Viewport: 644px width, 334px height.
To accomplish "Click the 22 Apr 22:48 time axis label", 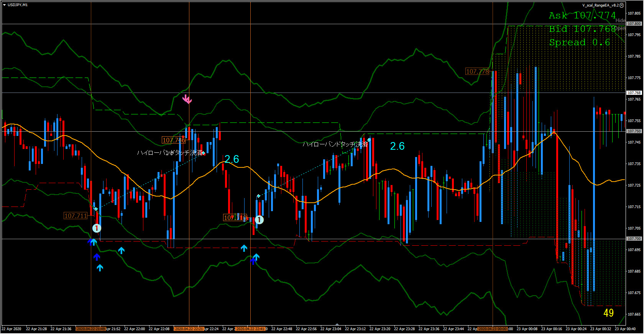I will [282, 329].
